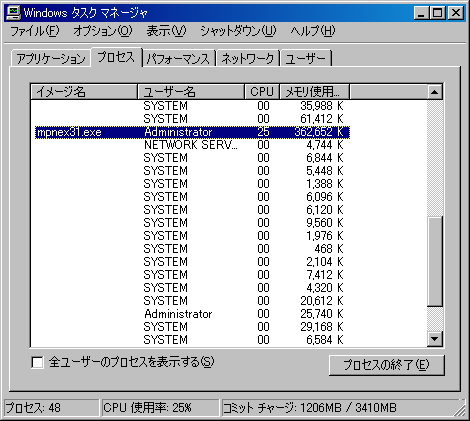This screenshot has height=421, width=470.
Task: Select the row using 7,412 K memory
Action: pyautogui.click(x=192, y=275)
